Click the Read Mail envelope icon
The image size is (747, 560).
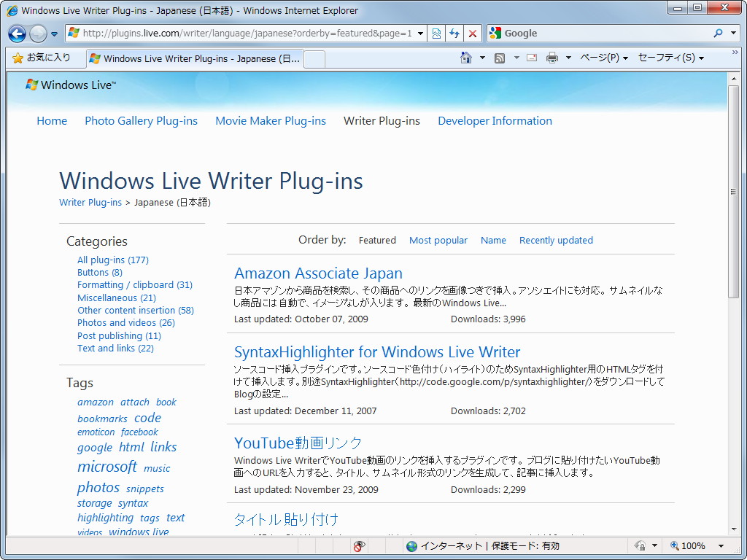[532, 58]
